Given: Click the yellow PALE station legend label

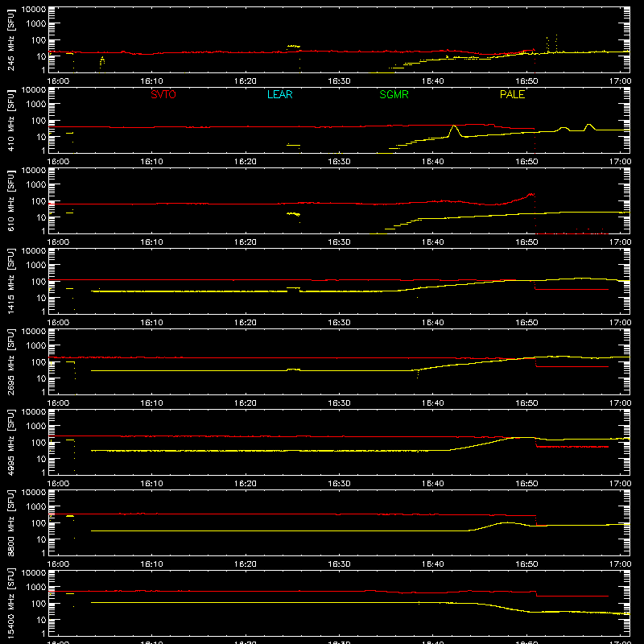Looking at the screenshot, I should tap(512, 94).
